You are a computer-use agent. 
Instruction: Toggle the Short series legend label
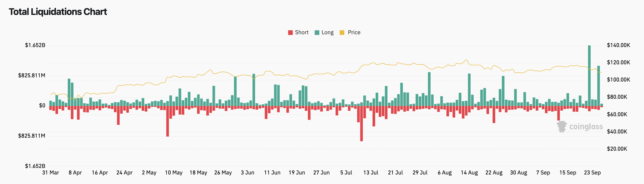coord(302,32)
